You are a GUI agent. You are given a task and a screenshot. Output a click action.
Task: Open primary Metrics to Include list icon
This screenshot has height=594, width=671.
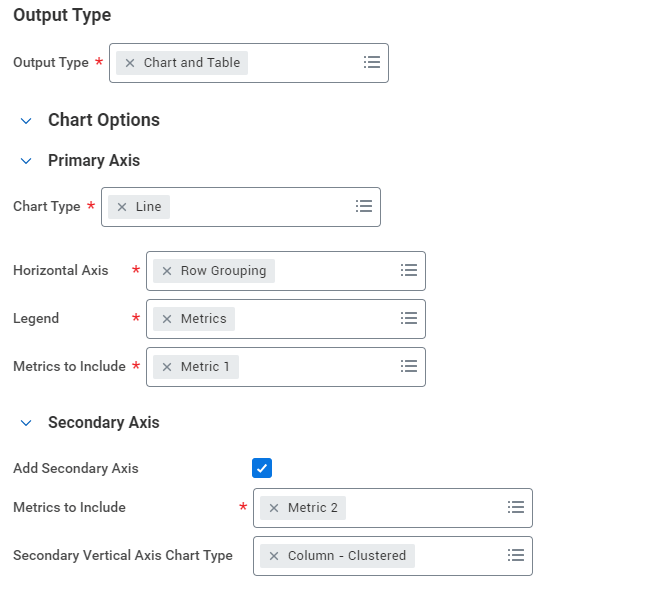click(x=409, y=366)
